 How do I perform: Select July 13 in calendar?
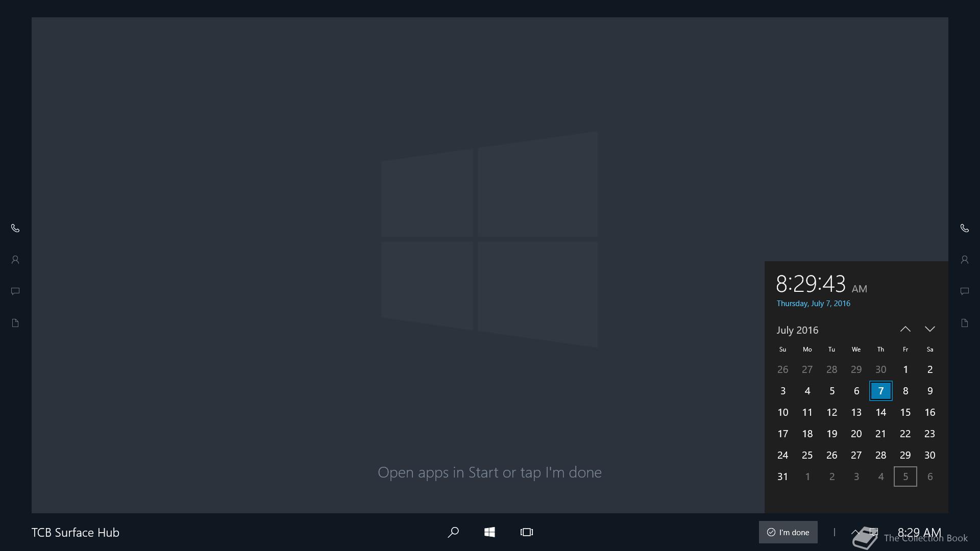pos(856,412)
